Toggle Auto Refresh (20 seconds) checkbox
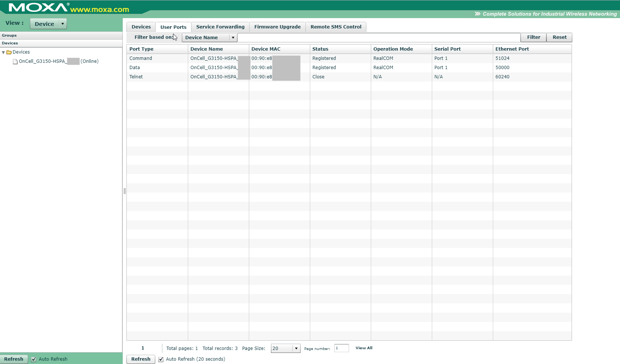Viewport: 620px width, 364px height. pyautogui.click(x=161, y=360)
